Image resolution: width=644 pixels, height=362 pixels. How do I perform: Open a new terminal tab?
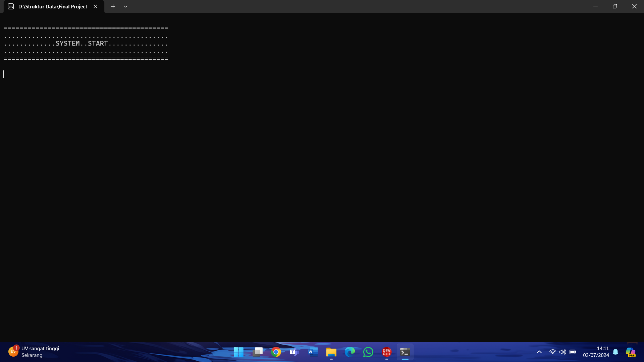(x=113, y=6)
